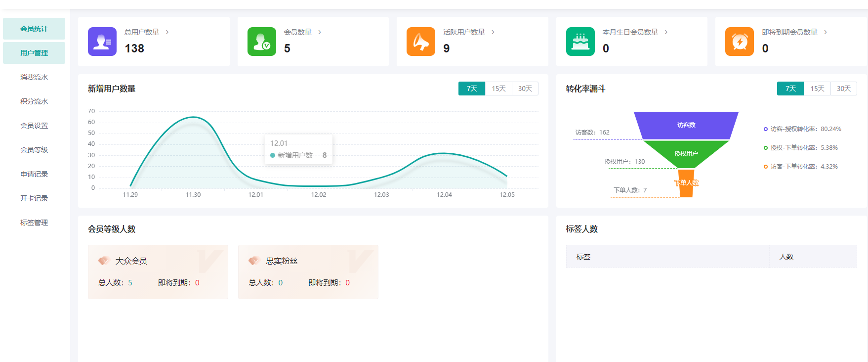Click 即将到期 value in 忠实粉丝 card
The width and height of the screenshot is (868, 362).
348,283
